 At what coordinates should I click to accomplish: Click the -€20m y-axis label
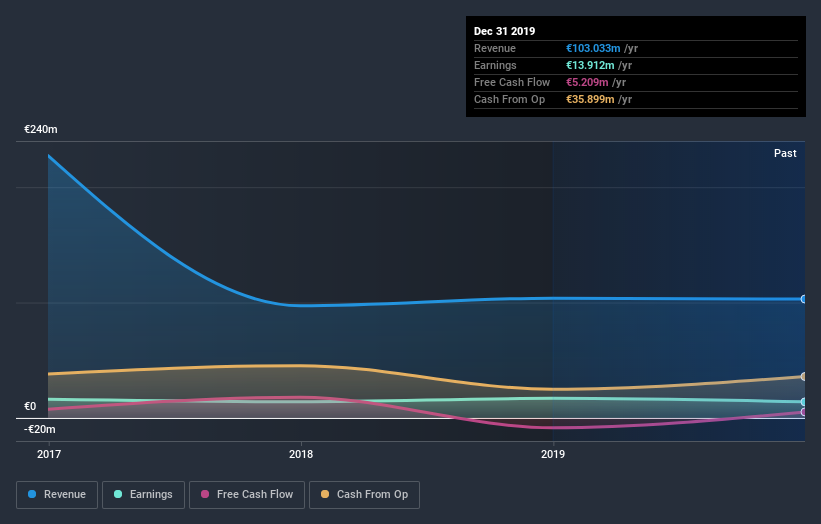pos(40,429)
